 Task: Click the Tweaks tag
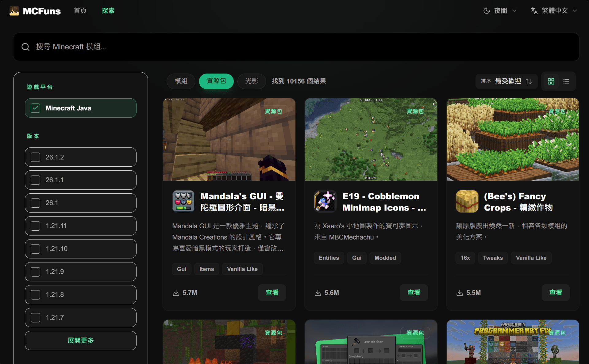(493, 258)
